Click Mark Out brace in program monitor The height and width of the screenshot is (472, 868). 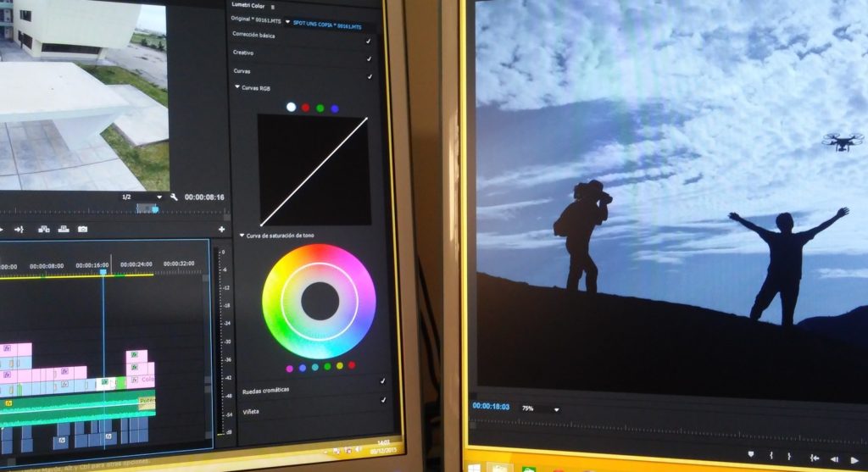[789, 457]
